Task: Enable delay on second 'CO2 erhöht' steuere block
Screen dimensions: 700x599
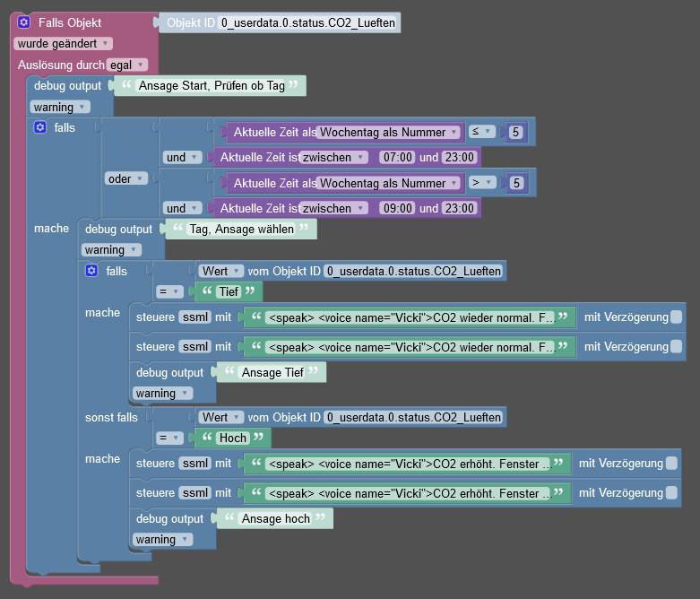Action: (671, 492)
